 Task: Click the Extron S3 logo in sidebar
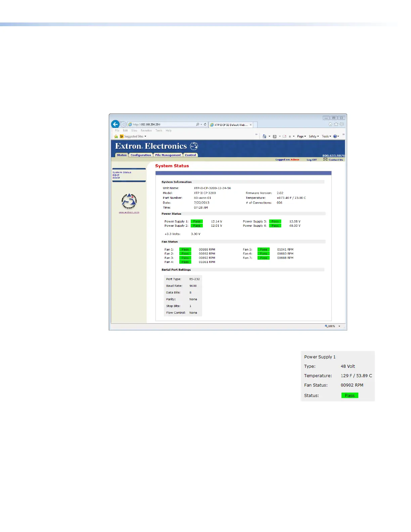[129, 201]
